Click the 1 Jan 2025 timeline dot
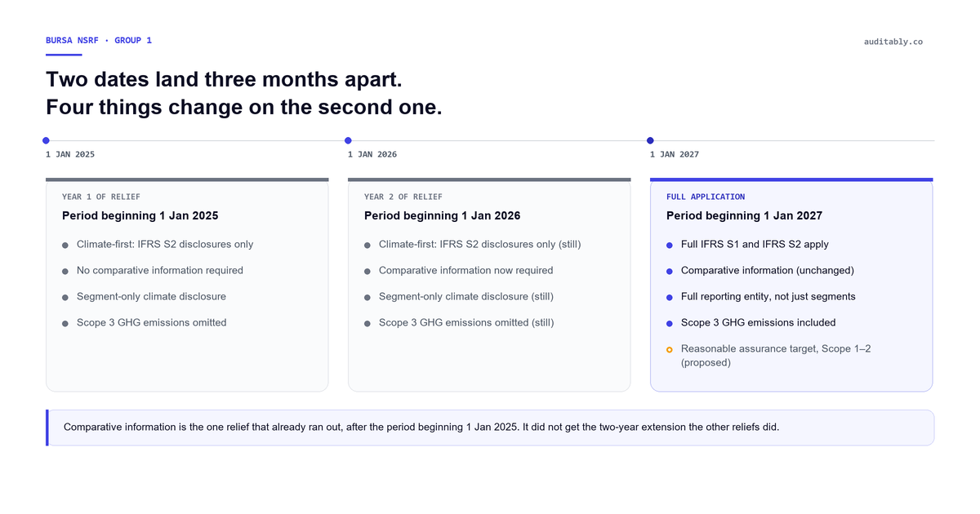The height and width of the screenshot is (514, 980). tap(46, 140)
